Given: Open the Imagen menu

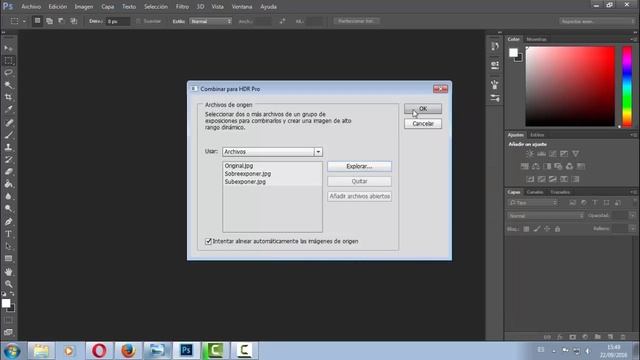Looking at the screenshot, I should coord(84,7).
